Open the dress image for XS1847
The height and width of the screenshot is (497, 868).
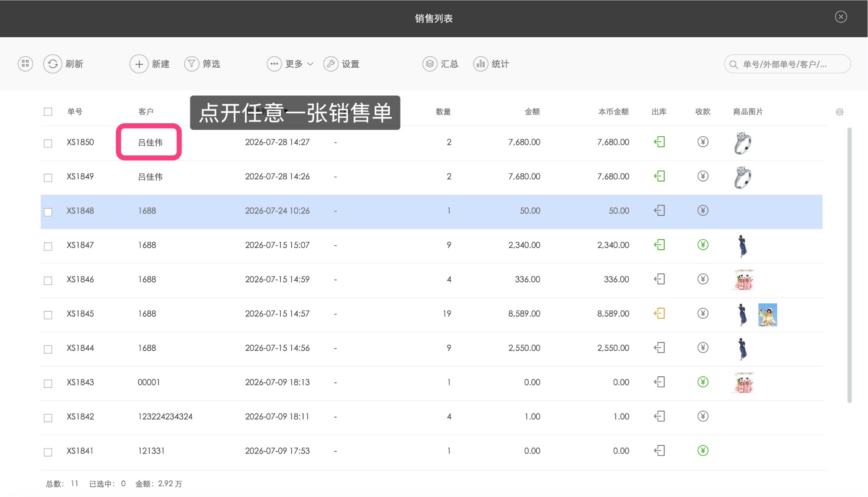point(742,246)
